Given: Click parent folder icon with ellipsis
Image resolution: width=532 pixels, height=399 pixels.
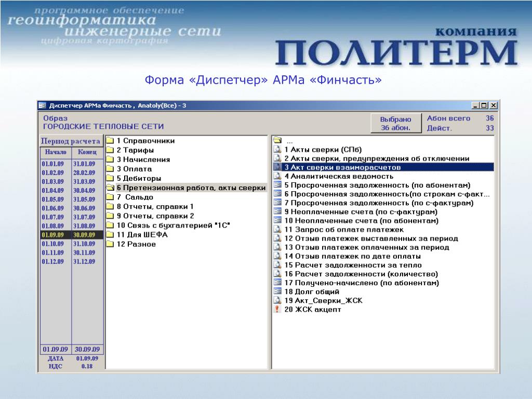Looking at the screenshot, I should tap(277, 140).
